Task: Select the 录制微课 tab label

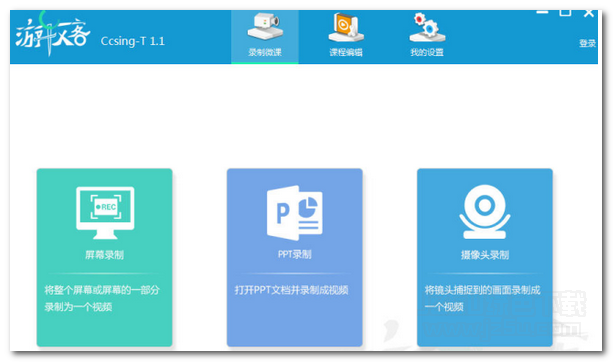Action: click(265, 52)
